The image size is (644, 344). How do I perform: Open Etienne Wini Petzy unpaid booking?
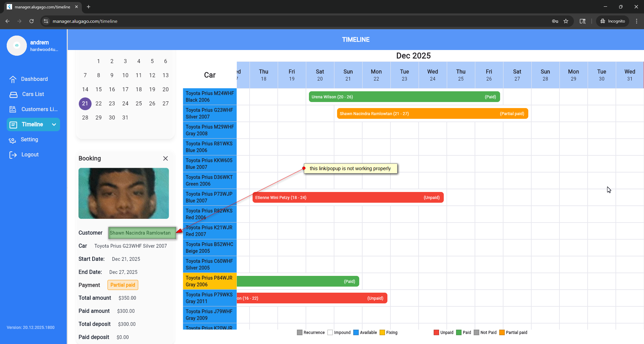click(x=347, y=198)
